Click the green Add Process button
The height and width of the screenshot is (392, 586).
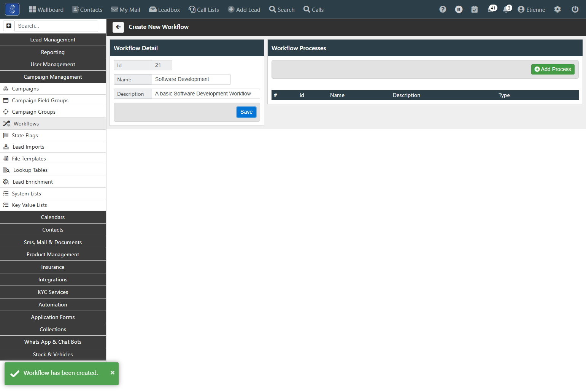tap(553, 69)
